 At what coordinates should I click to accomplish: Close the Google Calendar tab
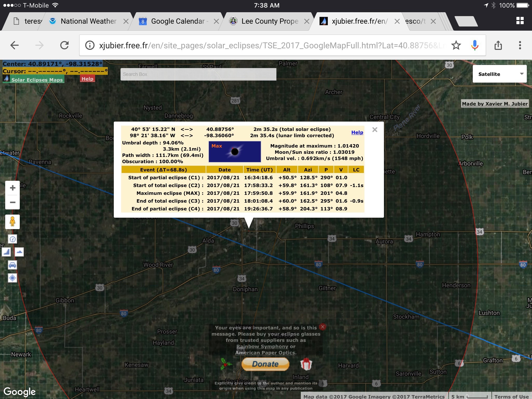[x=216, y=21]
